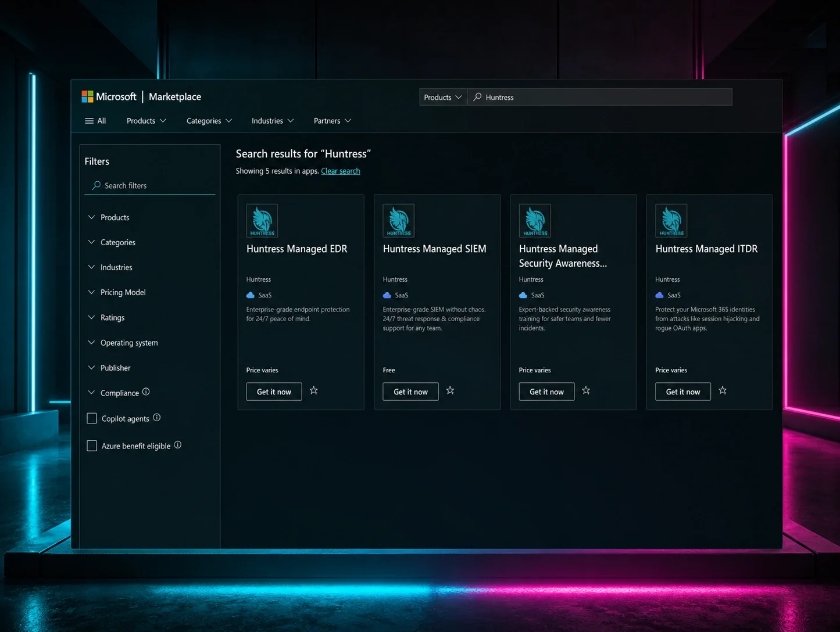Viewport: 840px width, 632px height.
Task: Expand the Compliance filter section
Action: 113,393
